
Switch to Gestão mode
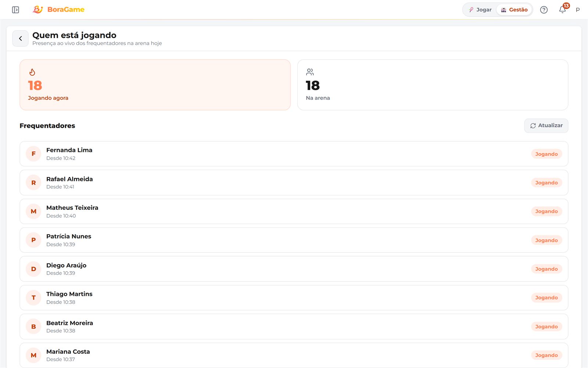514,10
